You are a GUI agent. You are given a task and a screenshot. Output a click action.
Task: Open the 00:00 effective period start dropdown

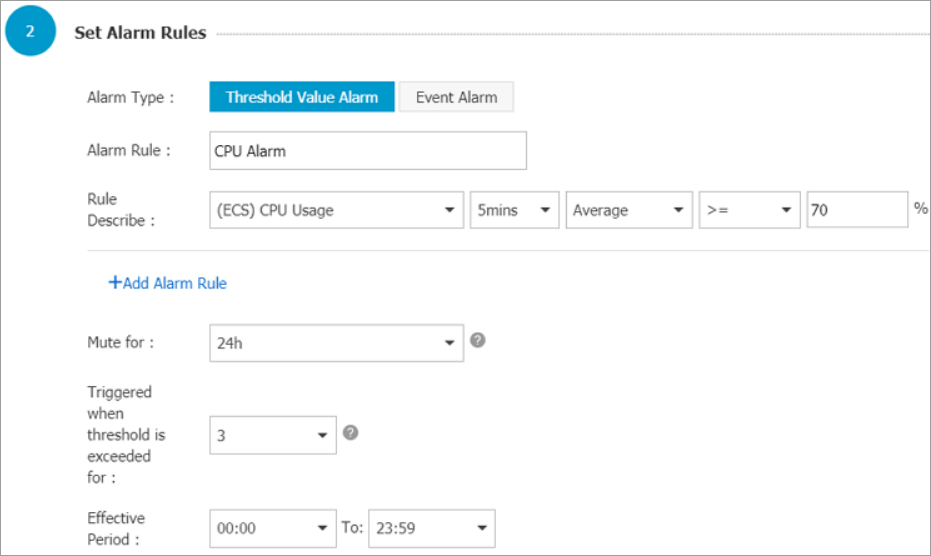coord(273,527)
